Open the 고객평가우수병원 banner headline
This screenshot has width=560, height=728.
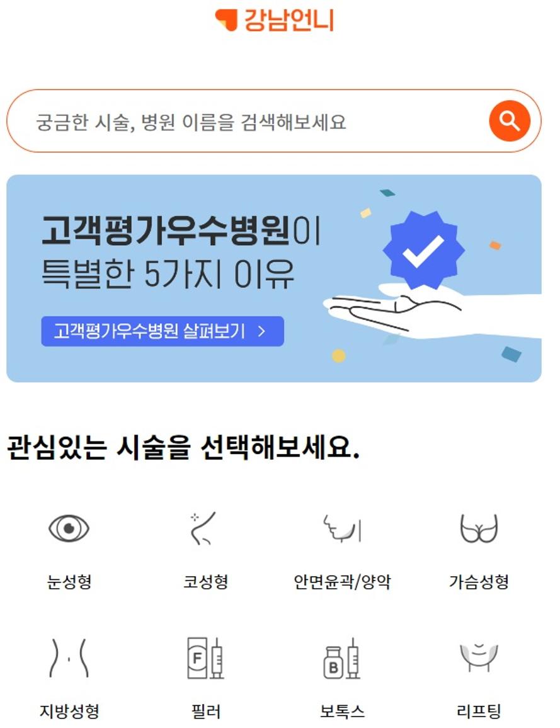tap(181, 251)
